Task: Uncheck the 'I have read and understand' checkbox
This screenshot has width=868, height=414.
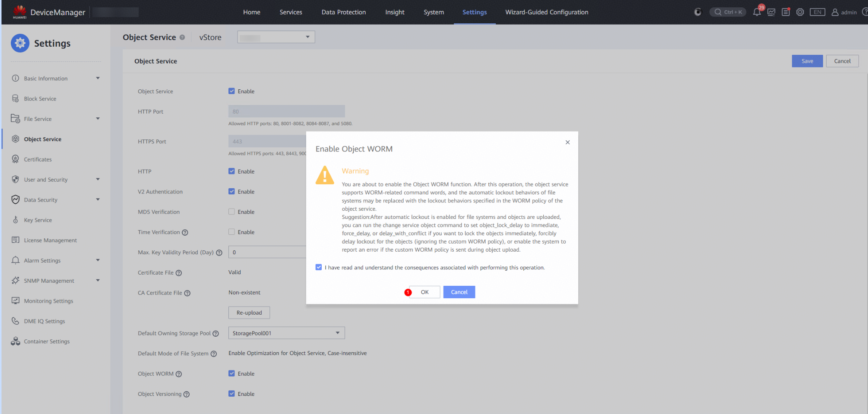Action: [x=319, y=267]
